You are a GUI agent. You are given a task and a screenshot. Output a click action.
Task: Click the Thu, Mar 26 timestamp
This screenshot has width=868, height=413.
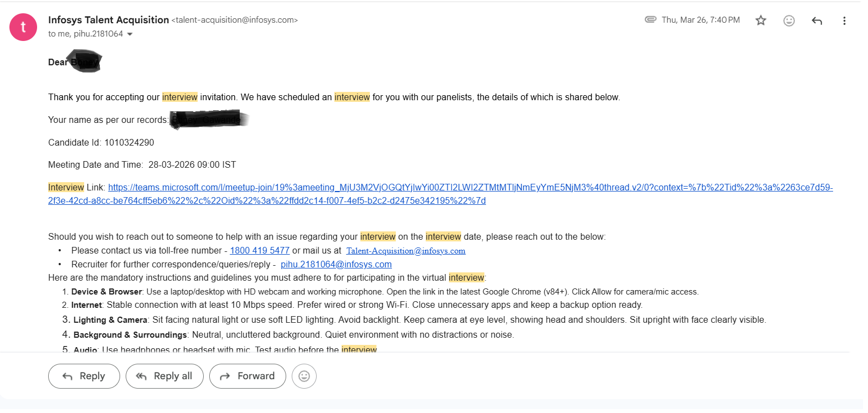[x=700, y=20]
